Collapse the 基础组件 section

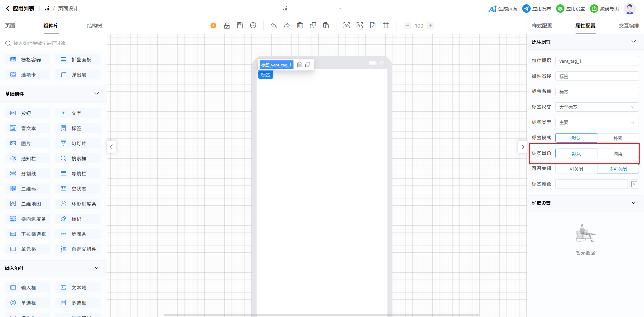(x=97, y=94)
